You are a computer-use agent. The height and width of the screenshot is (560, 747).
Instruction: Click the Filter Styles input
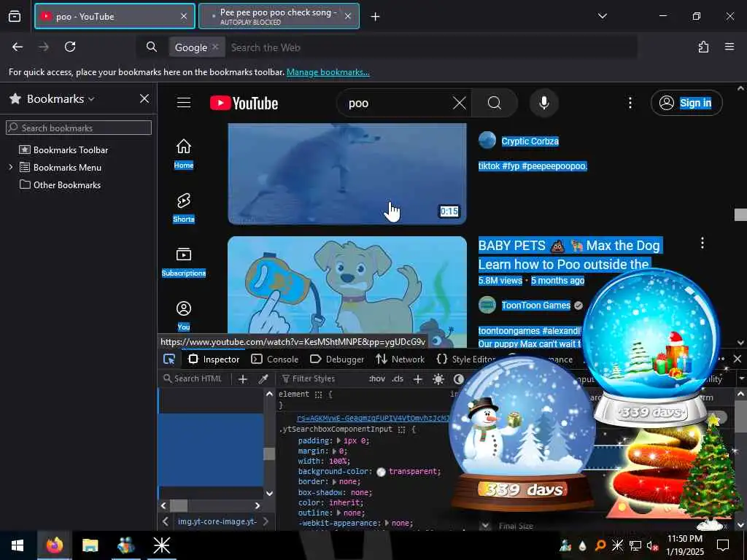point(320,379)
